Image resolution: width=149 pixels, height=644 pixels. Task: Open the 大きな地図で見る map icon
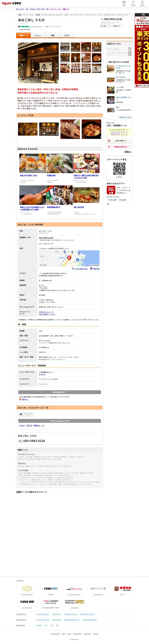pyautogui.click(x=73, y=269)
